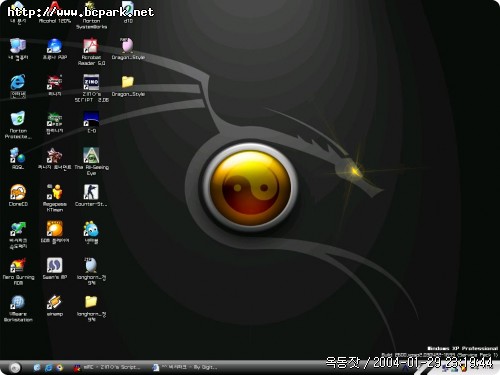
Task: Open Acrobat Reader 5.0 shortcut
Action: [91, 51]
